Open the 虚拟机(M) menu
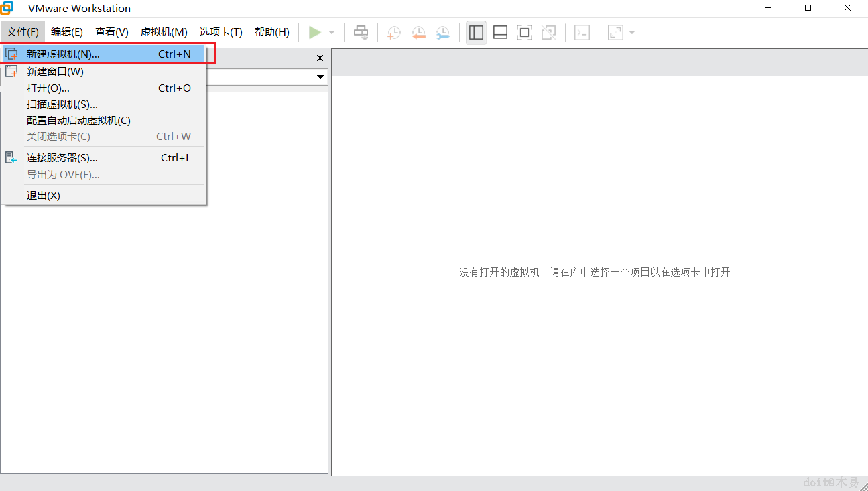Image resolution: width=868 pixels, height=491 pixels. tap(164, 32)
